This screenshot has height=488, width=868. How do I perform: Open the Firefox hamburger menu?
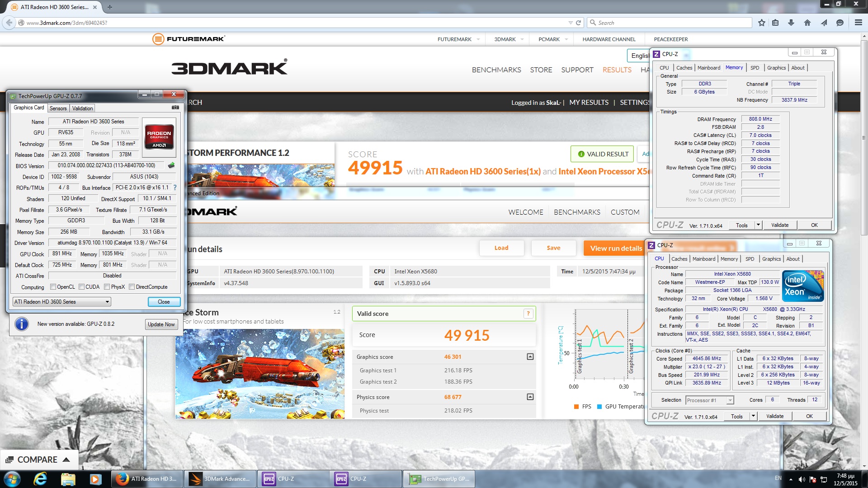[858, 22]
